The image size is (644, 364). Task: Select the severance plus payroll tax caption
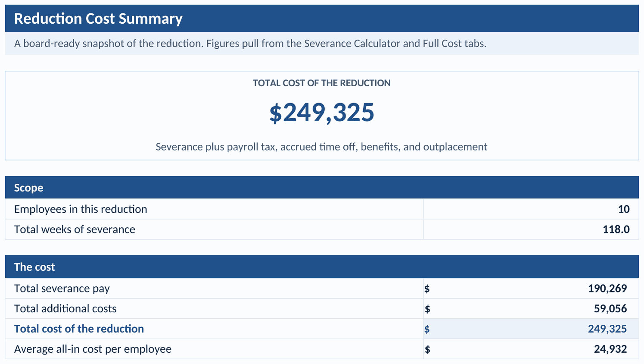click(322, 147)
